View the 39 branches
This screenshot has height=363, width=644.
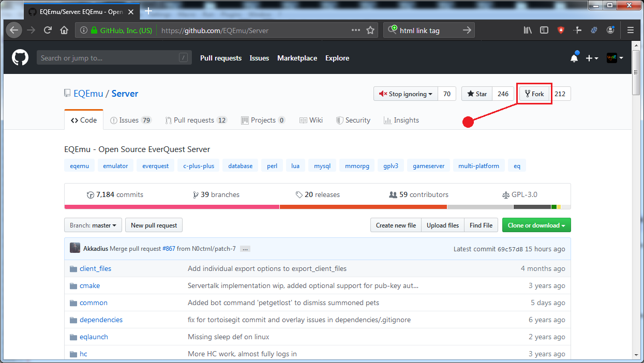click(216, 194)
